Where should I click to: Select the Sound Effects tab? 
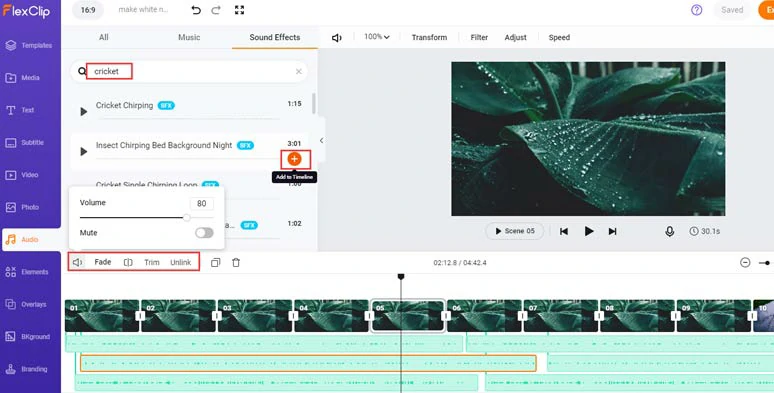tap(274, 37)
